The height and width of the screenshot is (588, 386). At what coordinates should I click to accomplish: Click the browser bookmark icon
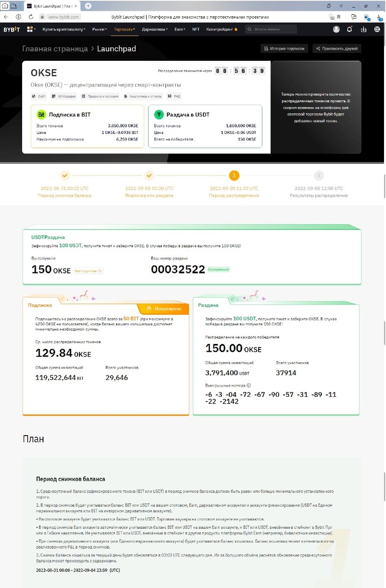tap(338, 17)
